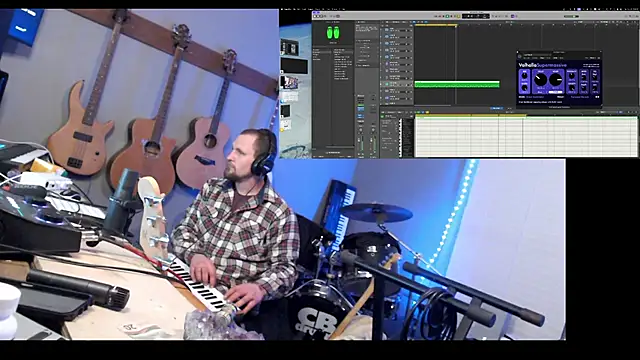
Task: Click the purple icon right of the LCD
Action: pyautogui.click(x=513, y=16)
